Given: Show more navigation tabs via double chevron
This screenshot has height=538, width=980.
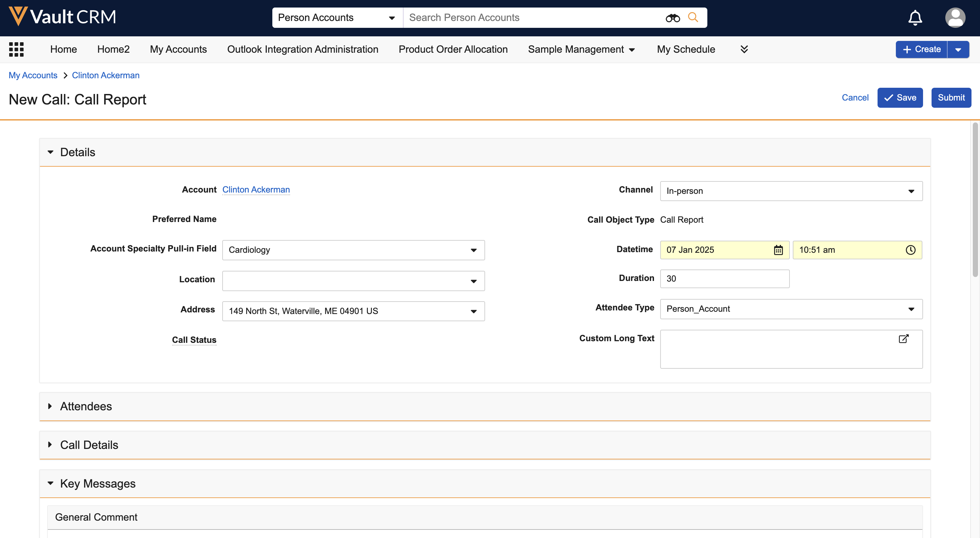Looking at the screenshot, I should (744, 49).
